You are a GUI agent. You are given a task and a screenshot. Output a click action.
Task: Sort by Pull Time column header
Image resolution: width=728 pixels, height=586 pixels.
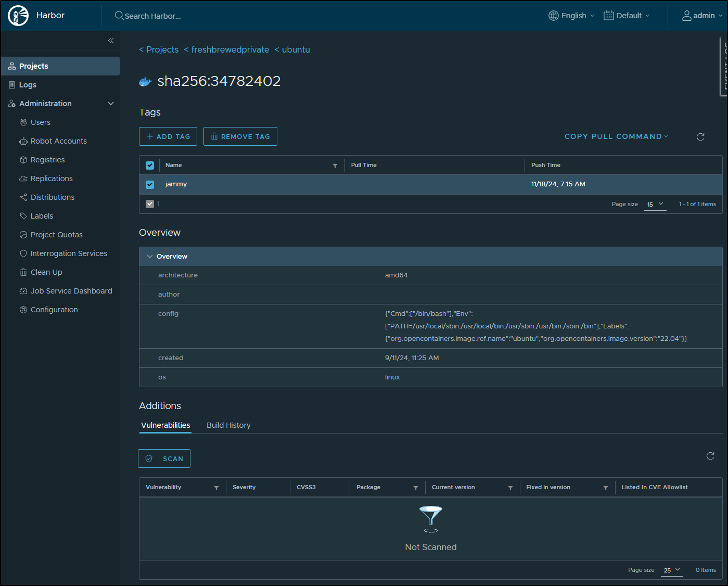(364, 165)
